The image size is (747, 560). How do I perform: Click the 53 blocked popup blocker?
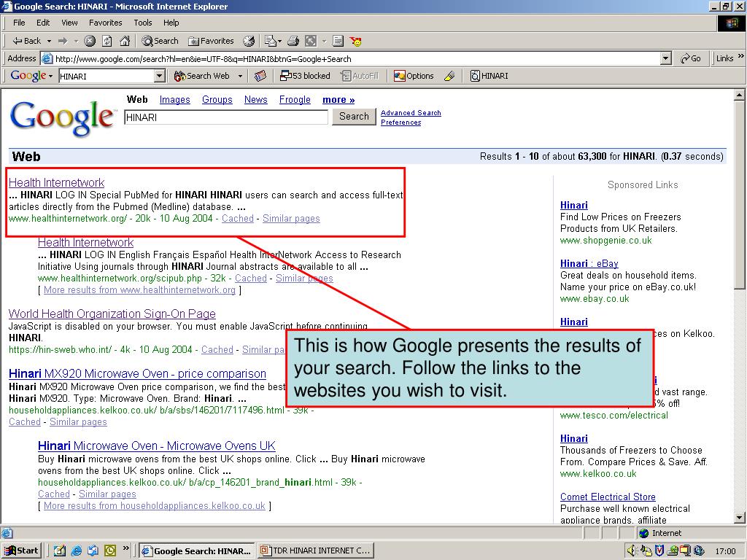click(306, 76)
